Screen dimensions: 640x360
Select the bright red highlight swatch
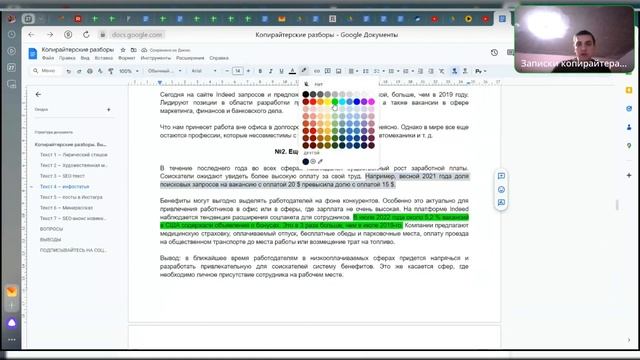(x=313, y=102)
